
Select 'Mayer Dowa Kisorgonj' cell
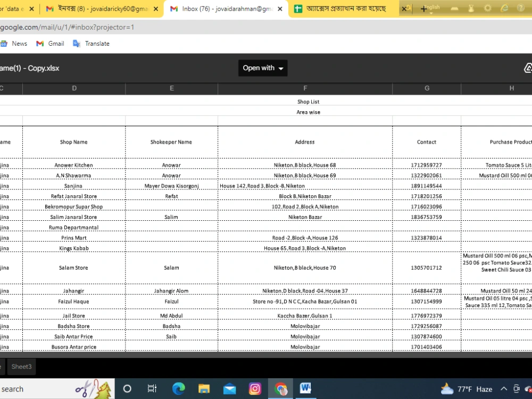(171, 186)
